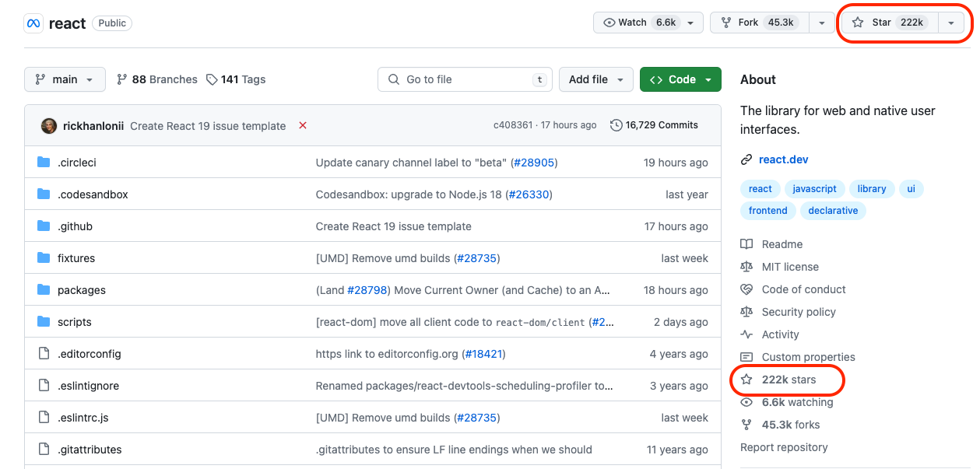Open pull request #28905 link
This screenshot has width=980, height=469.
click(x=534, y=163)
